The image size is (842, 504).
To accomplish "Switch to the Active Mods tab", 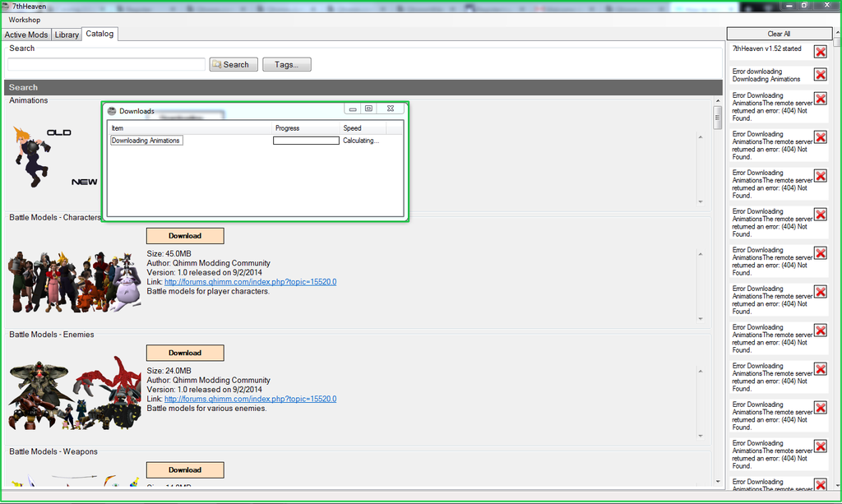I will coord(26,35).
